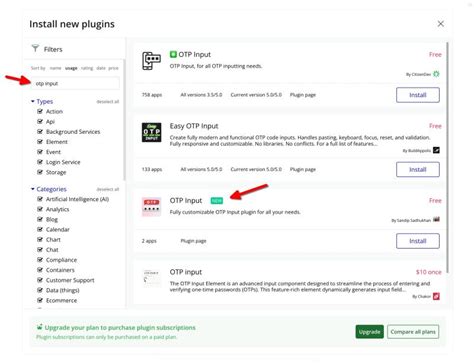Click the green Upgrade button
474x364 pixels.
pyautogui.click(x=369, y=332)
